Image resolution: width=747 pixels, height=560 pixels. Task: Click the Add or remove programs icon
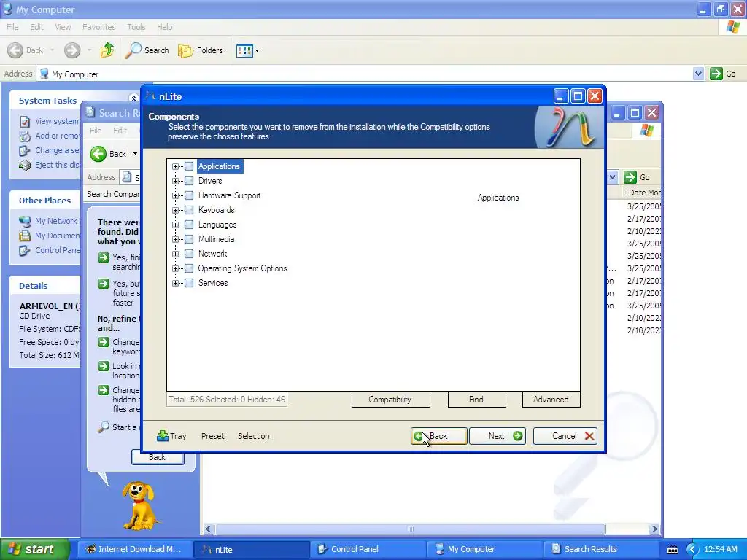(x=25, y=136)
